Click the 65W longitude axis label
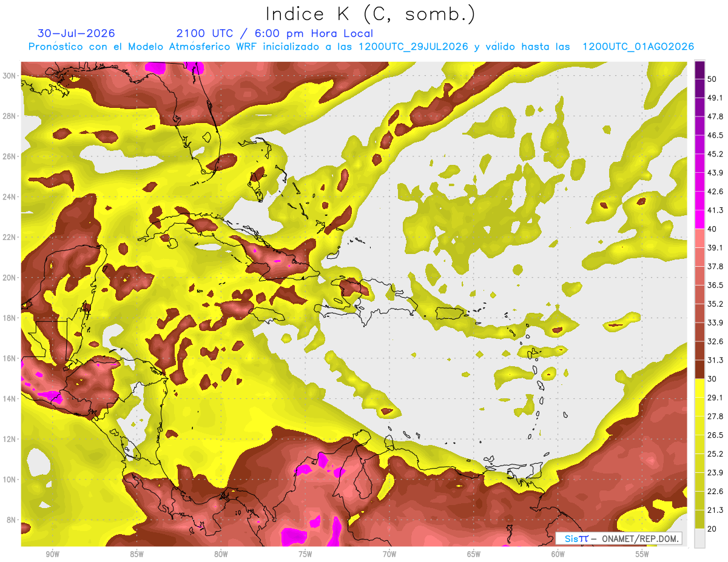The width and height of the screenshot is (728, 562). tap(474, 554)
